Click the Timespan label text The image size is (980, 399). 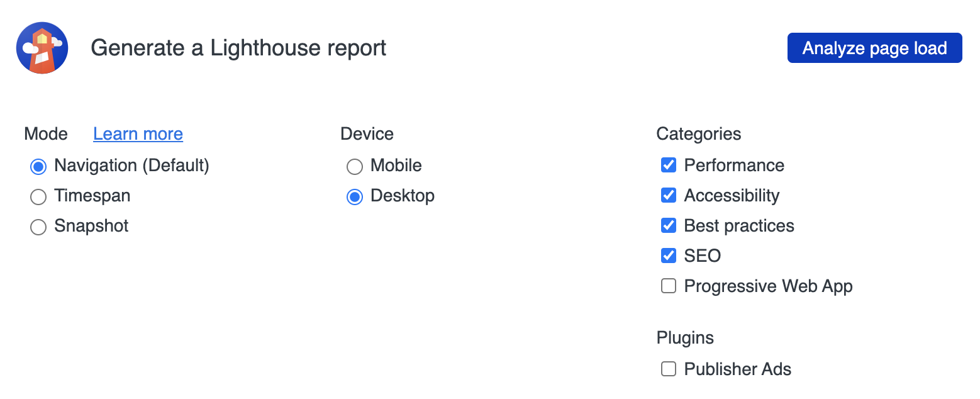tap(92, 196)
